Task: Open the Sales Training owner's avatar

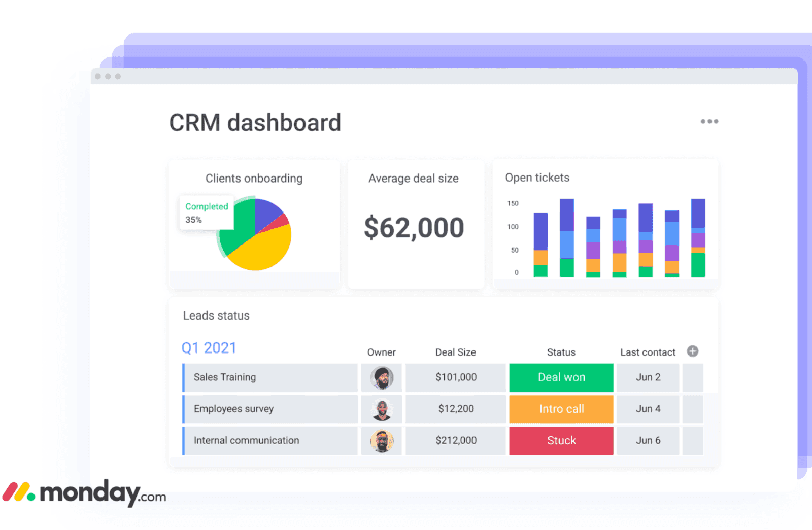Action: click(382, 377)
